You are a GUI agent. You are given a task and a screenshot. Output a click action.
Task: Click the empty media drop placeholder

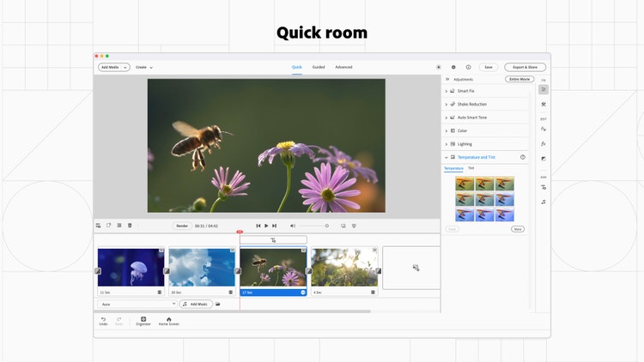(411, 268)
